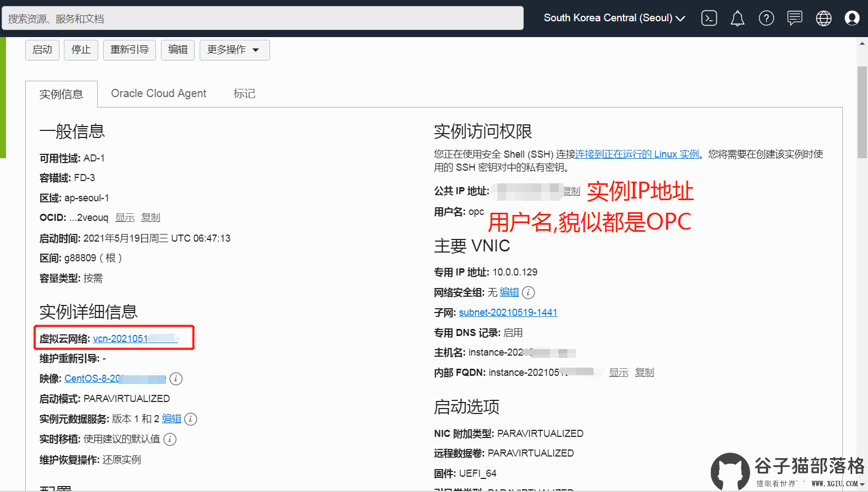Image resolution: width=868 pixels, height=492 pixels.
Task: Open the user profile avatar
Action: pos(852,19)
